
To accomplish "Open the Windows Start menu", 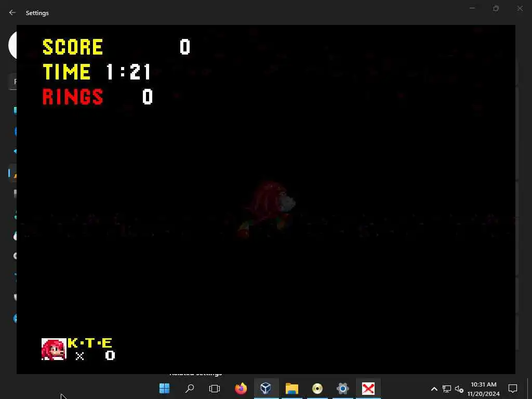I will (x=165, y=388).
